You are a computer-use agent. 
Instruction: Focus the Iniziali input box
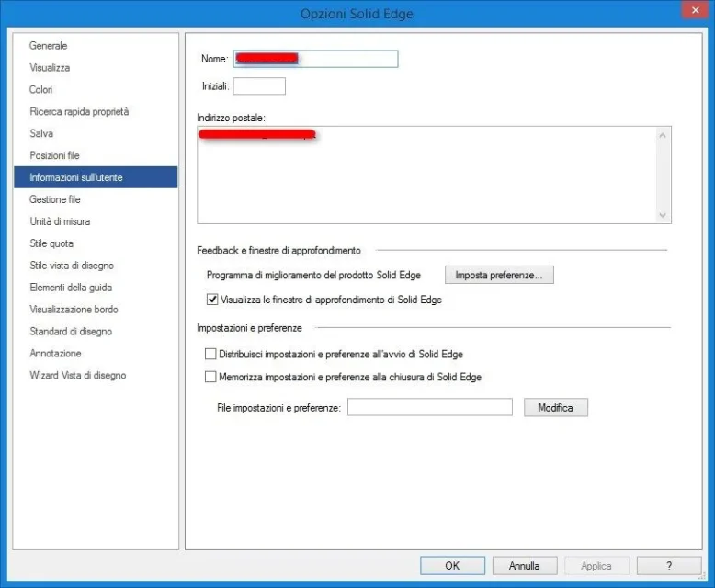click(259, 85)
